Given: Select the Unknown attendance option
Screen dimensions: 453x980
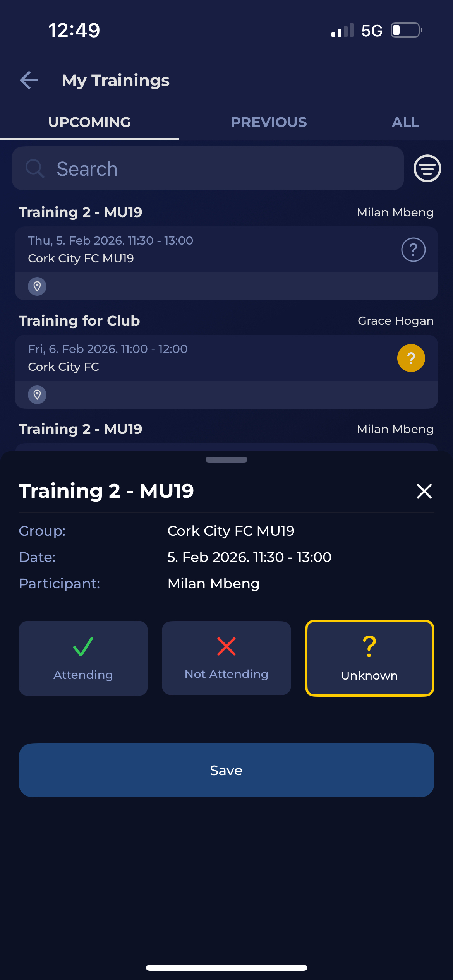Looking at the screenshot, I should tap(369, 658).
